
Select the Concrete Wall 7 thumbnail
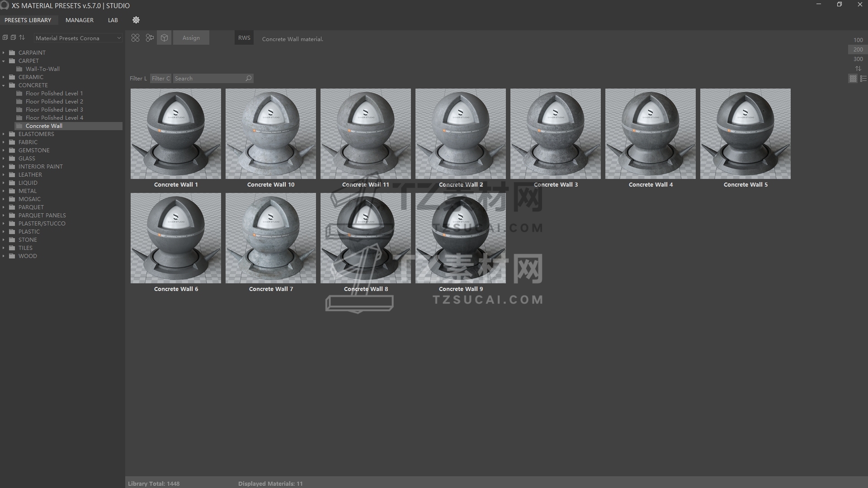point(271,238)
